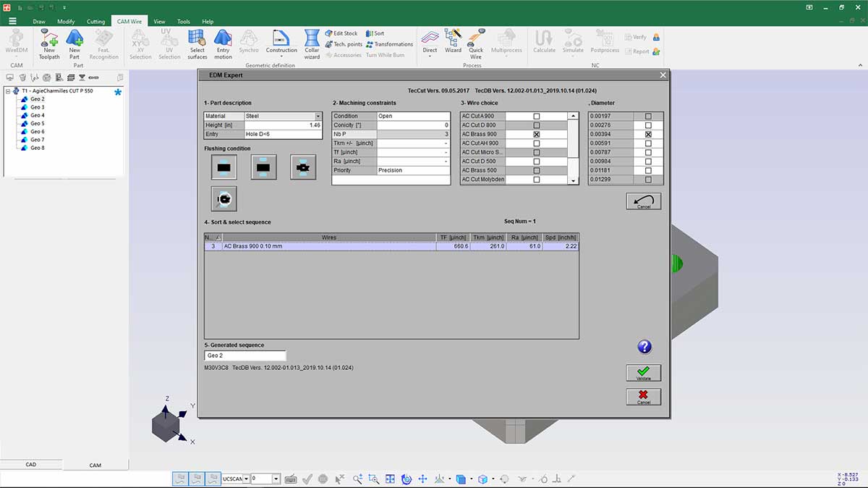Expand the Construction dropdown in ribbon
Image resolution: width=868 pixels, height=488 pixels.
pyautogui.click(x=281, y=56)
